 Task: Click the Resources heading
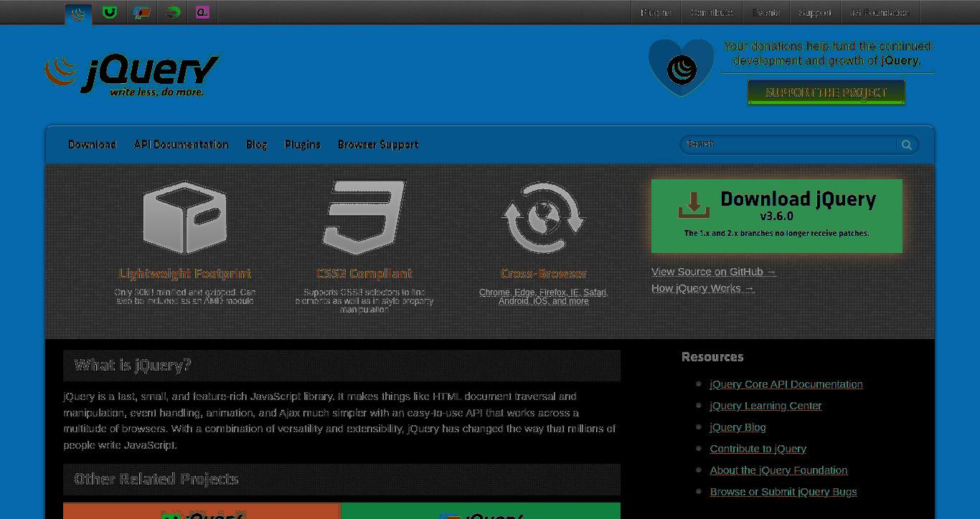point(712,357)
